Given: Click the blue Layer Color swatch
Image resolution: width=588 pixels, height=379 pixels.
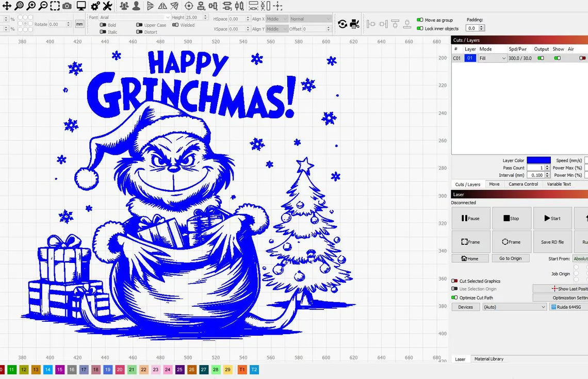Looking at the screenshot, I should [x=538, y=160].
